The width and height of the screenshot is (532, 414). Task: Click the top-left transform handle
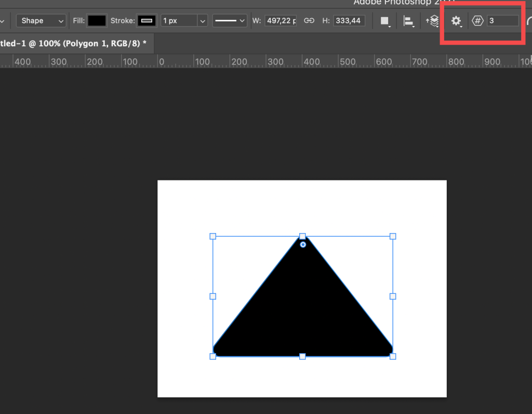pyautogui.click(x=212, y=236)
